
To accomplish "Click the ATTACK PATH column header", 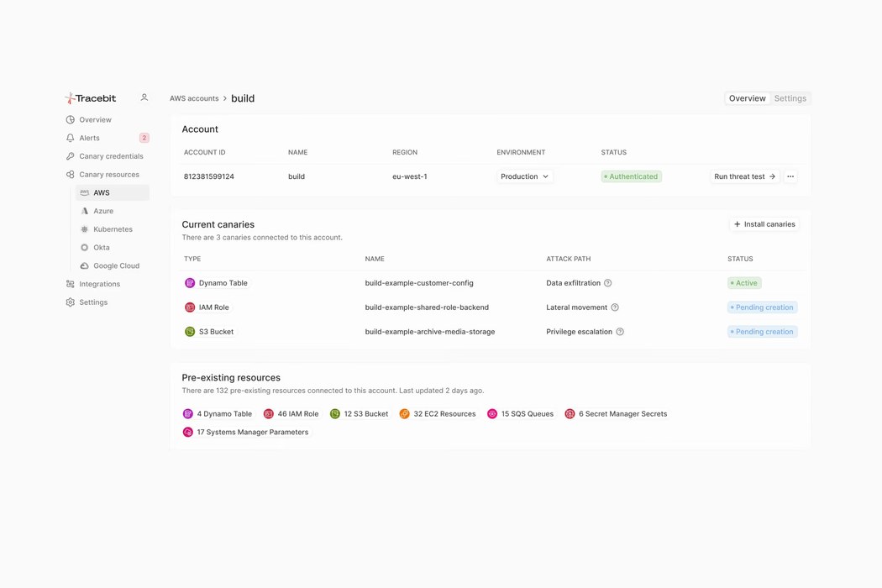I will (568, 259).
